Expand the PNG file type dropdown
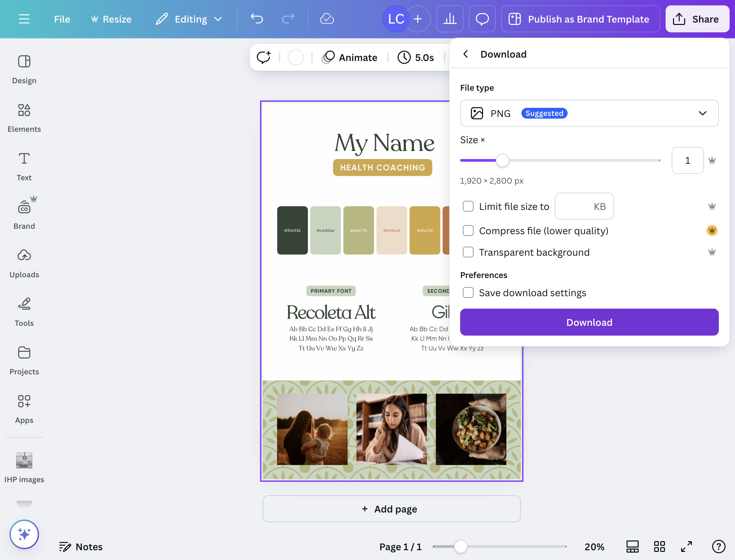Screen dimensions: 735x560 click(589, 113)
